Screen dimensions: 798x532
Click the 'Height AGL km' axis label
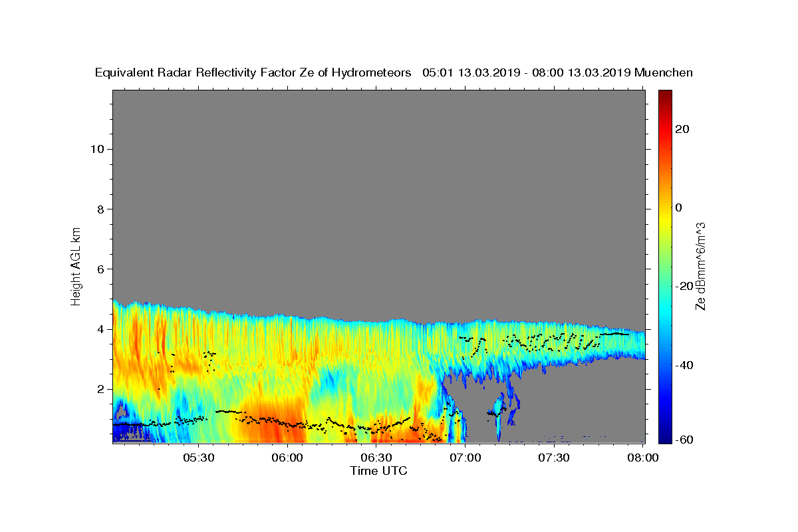click(76, 265)
